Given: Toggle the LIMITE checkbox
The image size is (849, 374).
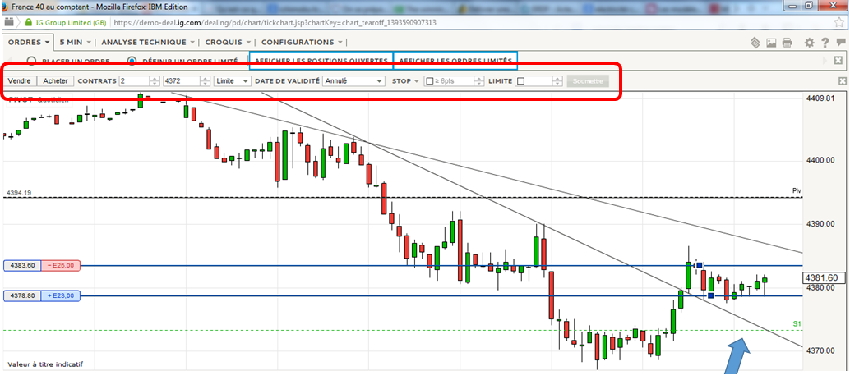Looking at the screenshot, I should pos(520,81).
